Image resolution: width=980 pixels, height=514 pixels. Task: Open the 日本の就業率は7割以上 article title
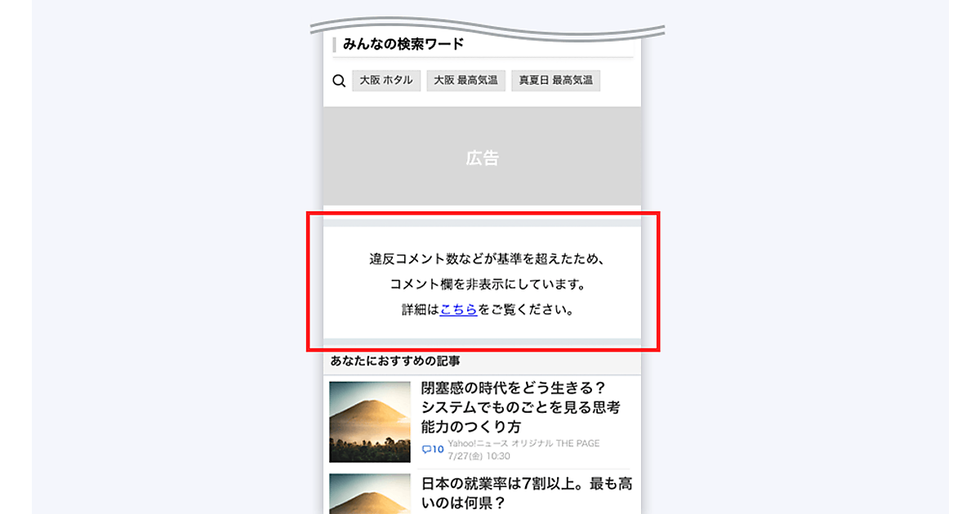(x=527, y=494)
